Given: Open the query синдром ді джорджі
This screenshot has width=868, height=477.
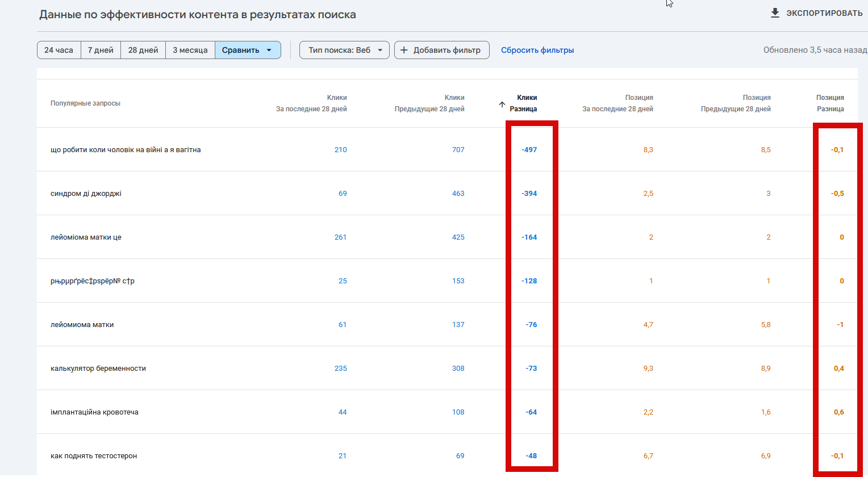Looking at the screenshot, I should coord(86,194).
